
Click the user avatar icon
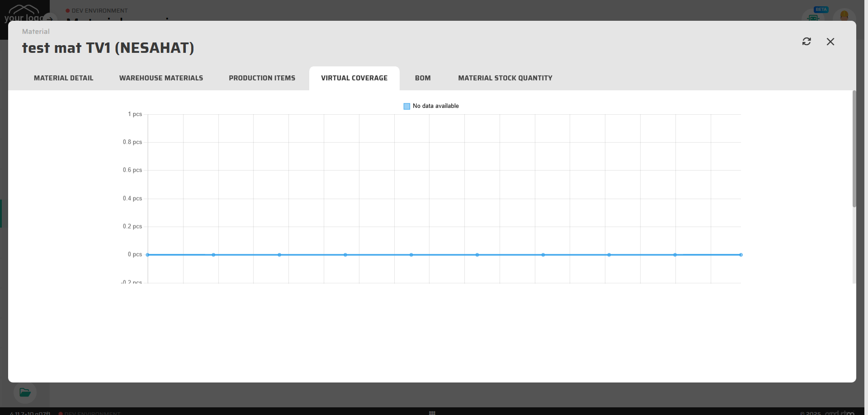[x=844, y=16]
